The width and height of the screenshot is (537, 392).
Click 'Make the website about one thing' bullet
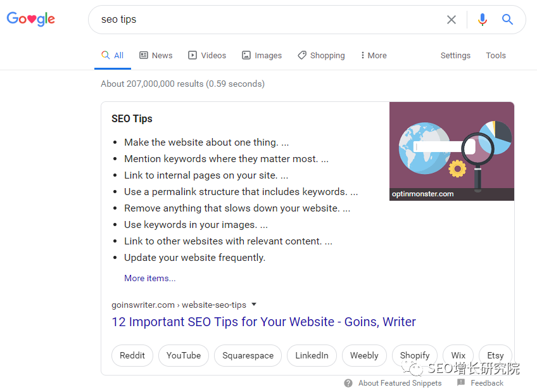pos(206,142)
